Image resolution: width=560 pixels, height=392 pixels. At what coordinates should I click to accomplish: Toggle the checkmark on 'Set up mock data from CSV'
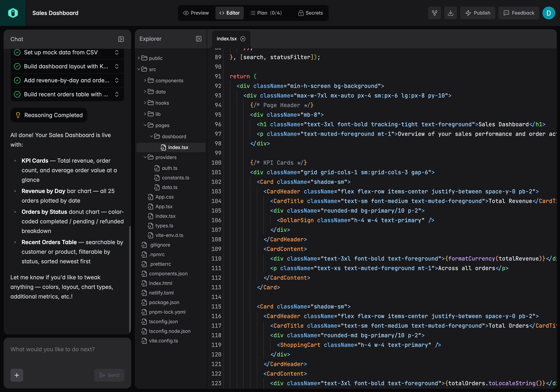click(17, 52)
